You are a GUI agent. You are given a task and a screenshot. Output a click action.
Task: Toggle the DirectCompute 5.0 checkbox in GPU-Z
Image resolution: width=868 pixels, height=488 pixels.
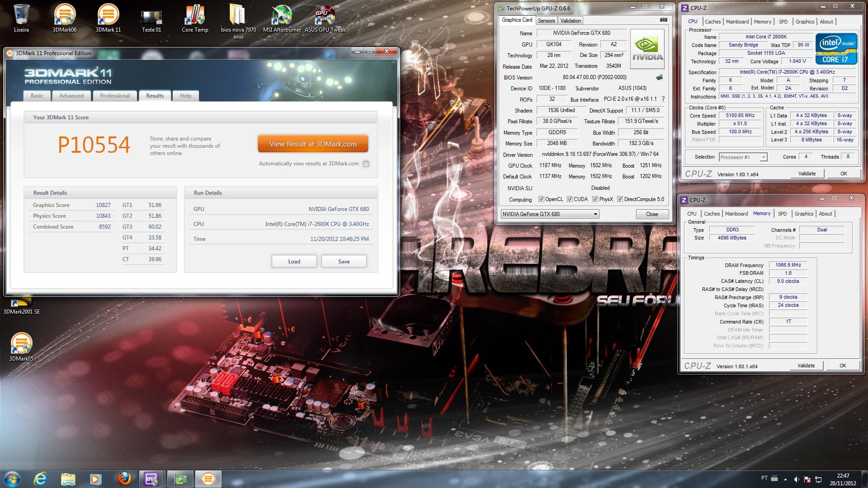click(620, 199)
